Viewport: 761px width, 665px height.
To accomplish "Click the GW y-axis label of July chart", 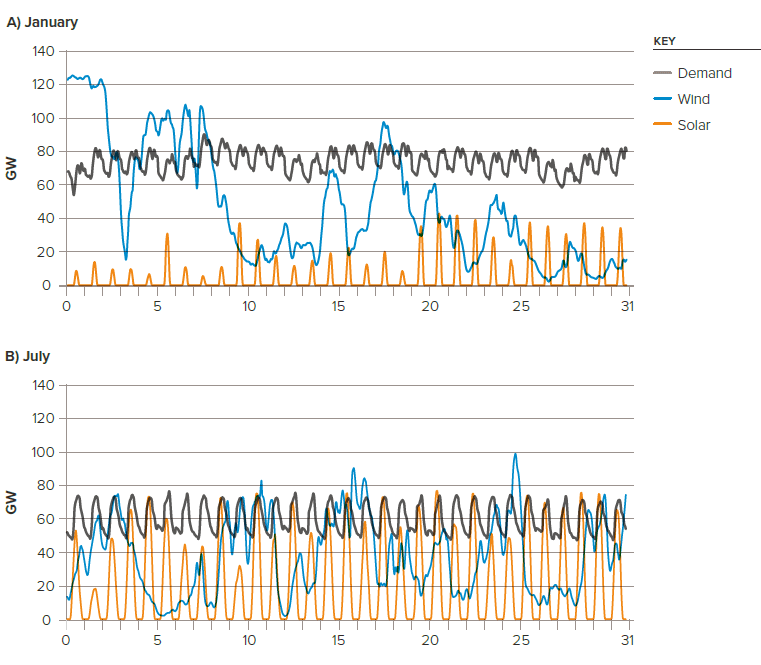I will click(12, 502).
